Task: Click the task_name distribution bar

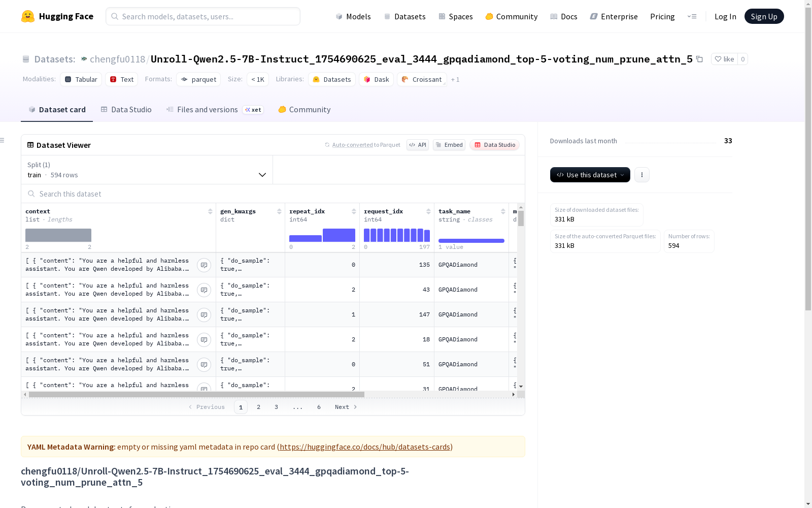Action: coord(471,240)
